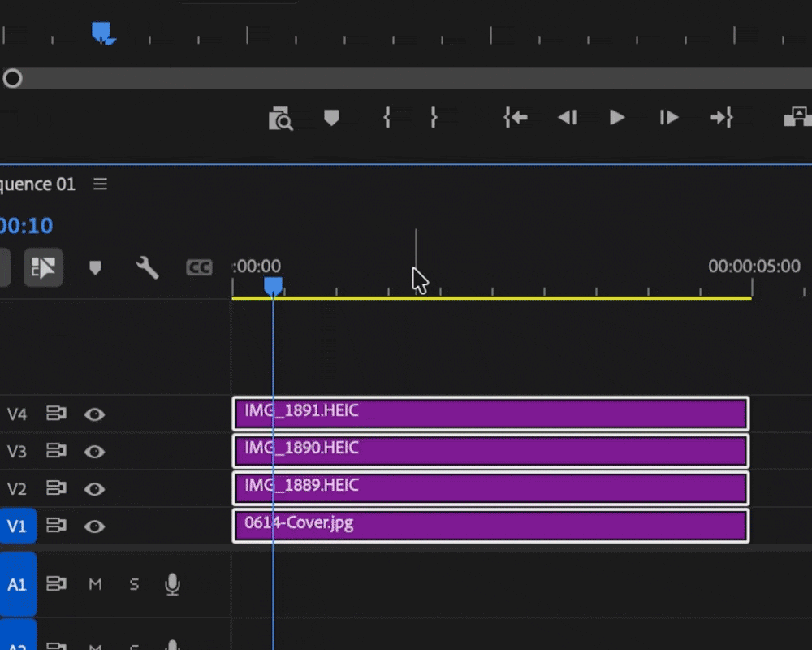812x650 pixels.
Task: Click the Lift/Extract icon at the right of the transport controls
Action: [797, 117]
